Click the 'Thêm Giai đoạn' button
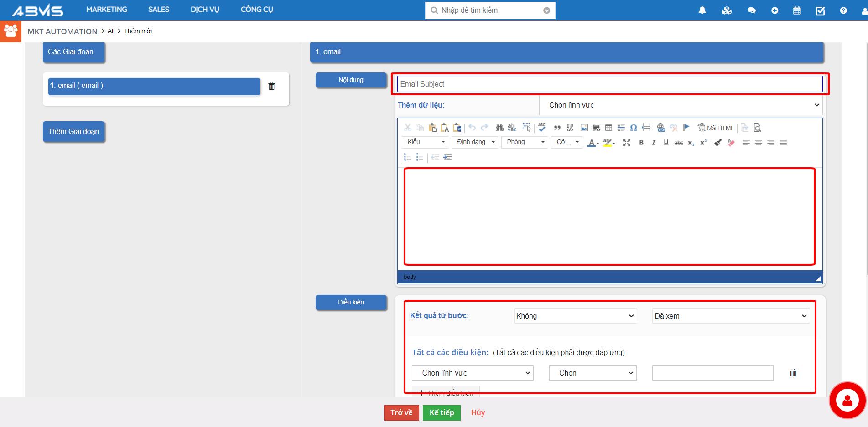Viewport: 868px width, 427px height. pos(74,132)
